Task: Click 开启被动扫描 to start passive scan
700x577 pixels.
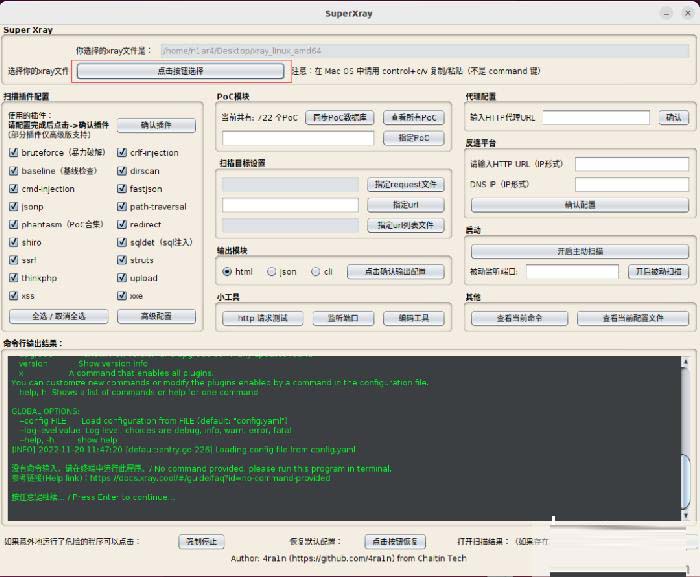Action: pos(658,272)
